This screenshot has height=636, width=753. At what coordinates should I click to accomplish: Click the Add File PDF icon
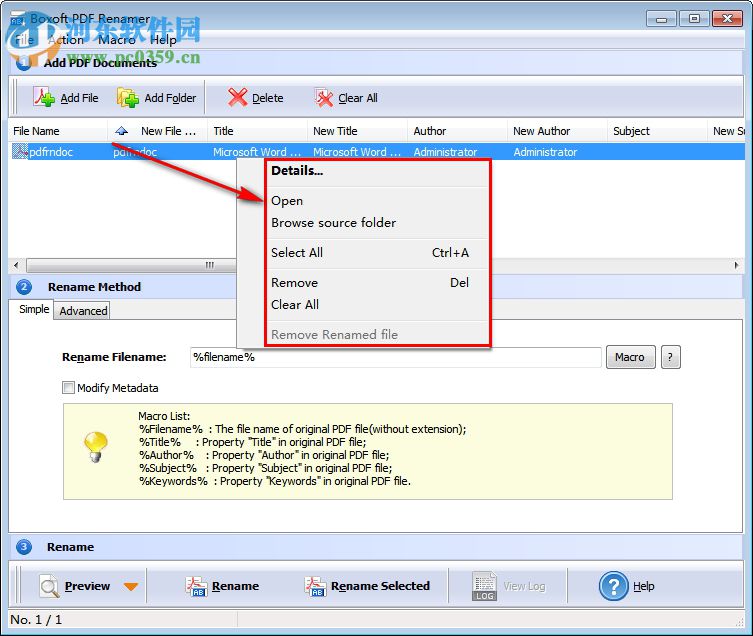tap(44, 98)
